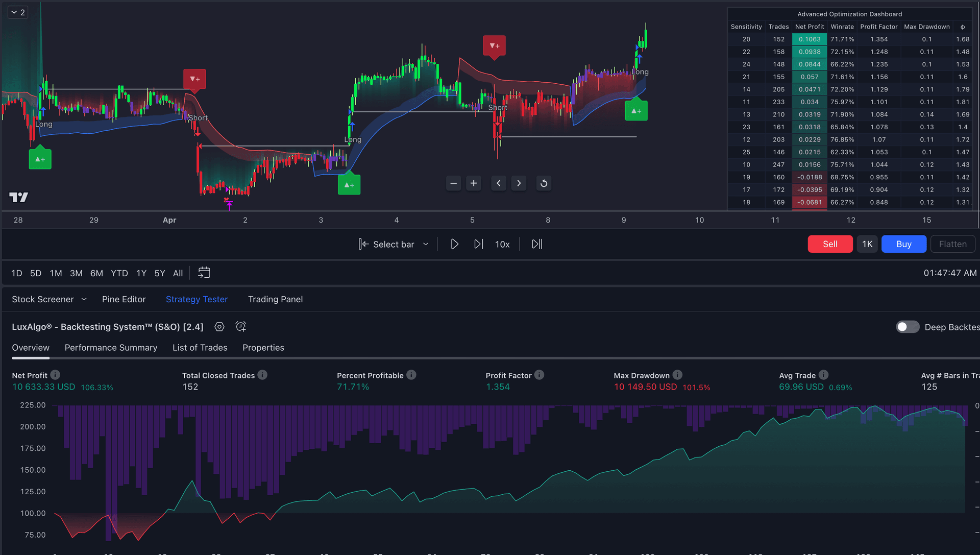Press the Sell button

coord(830,244)
